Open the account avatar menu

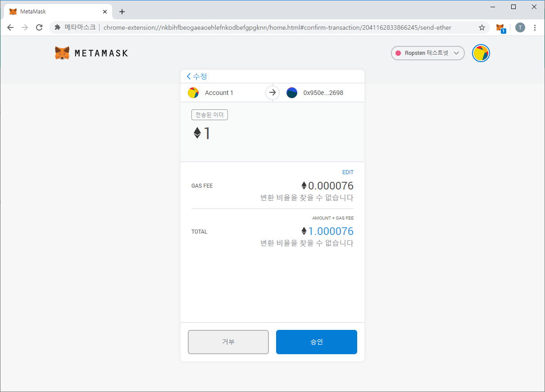[481, 53]
